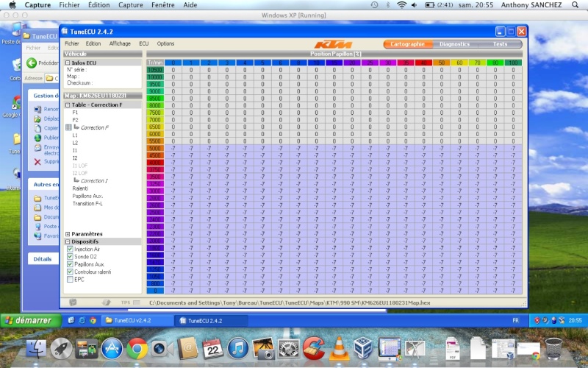Screen dimensions: 588x368
Task: Open Spotlight search magnifier
Action: tap(575, 5)
